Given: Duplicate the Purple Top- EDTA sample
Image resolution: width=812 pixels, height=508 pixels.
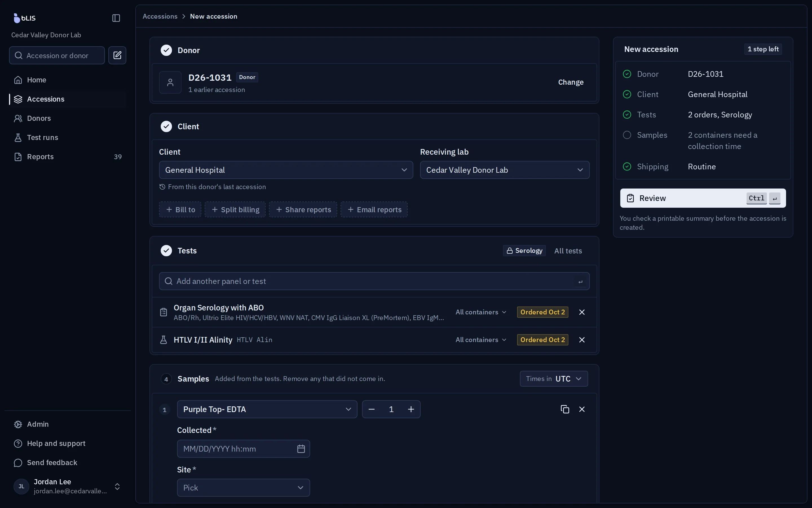Looking at the screenshot, I should (x=565, y=409).
